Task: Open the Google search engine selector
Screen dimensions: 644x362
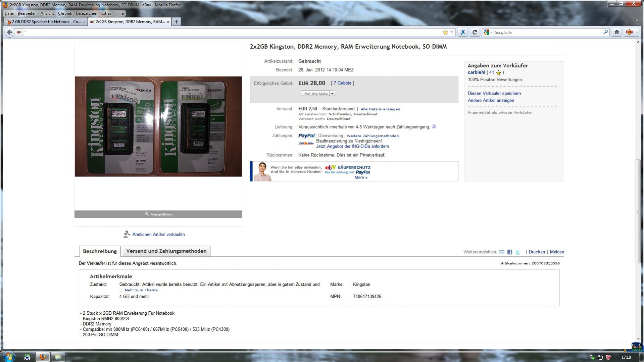Action: [488, 32]
